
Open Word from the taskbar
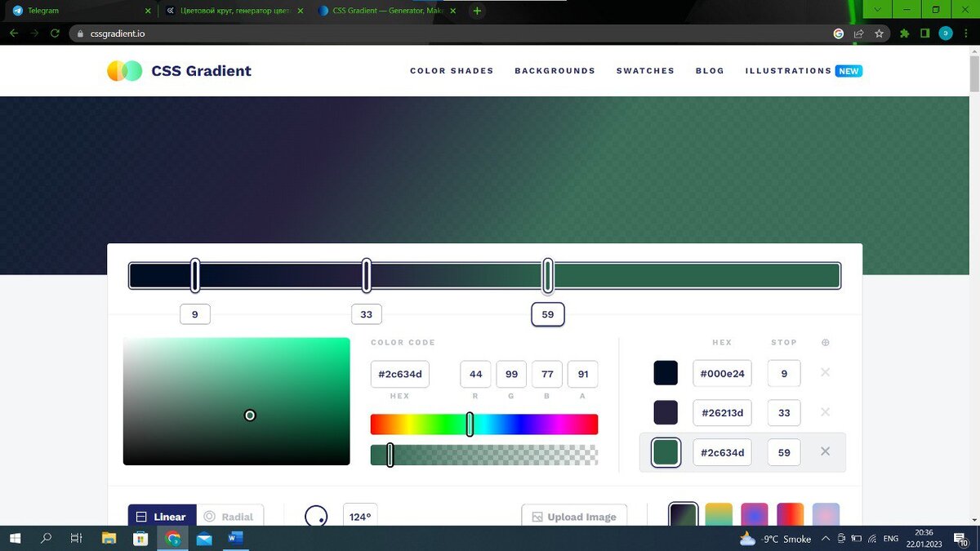click(x=236, y=539)
